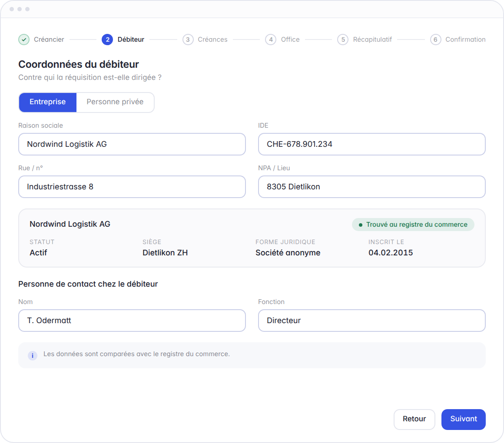The width and height of the screenshot is (504, 443).
Task: Focus the Raison sociale input field
Action: (132, 144)
